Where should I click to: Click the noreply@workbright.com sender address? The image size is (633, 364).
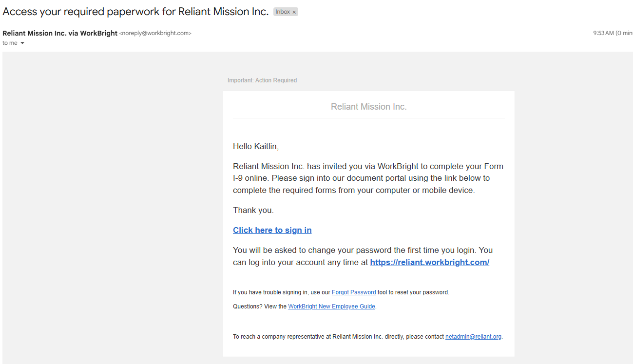tap(155, 34)
